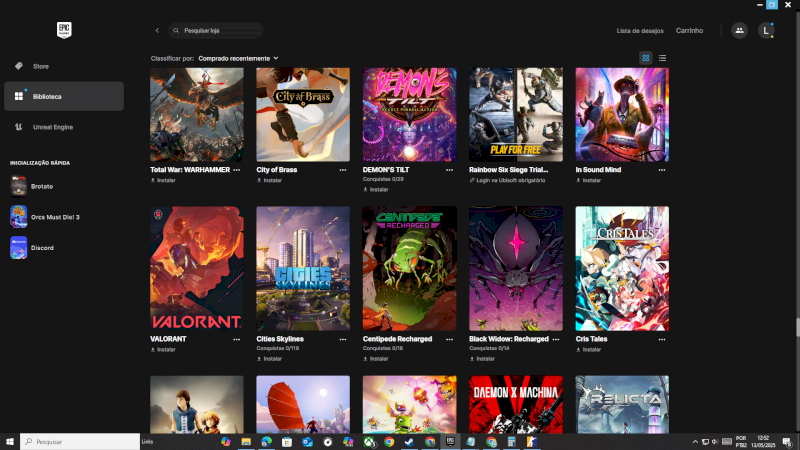Open the notification center icon

pos(787,442)
